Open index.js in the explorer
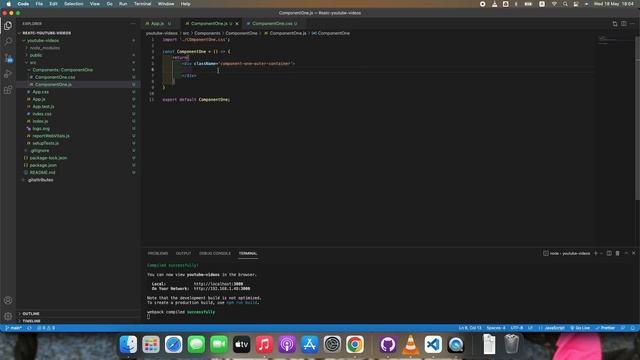The image size is (640, 360). pos(40,121)
